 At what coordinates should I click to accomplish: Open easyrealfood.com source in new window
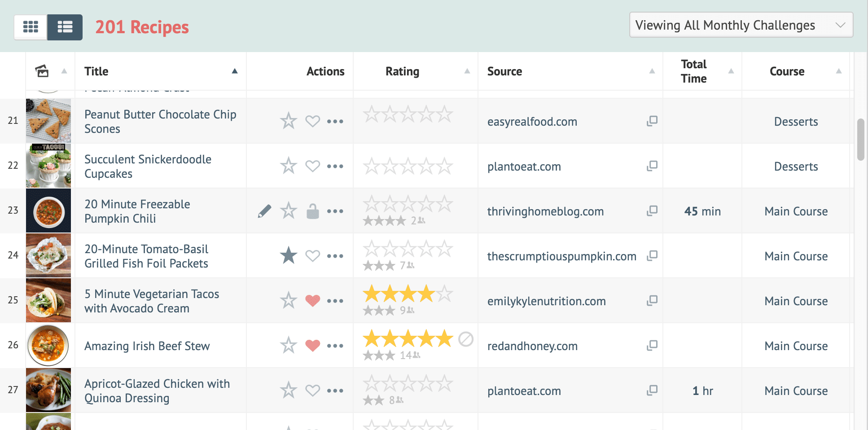[652, 121]
